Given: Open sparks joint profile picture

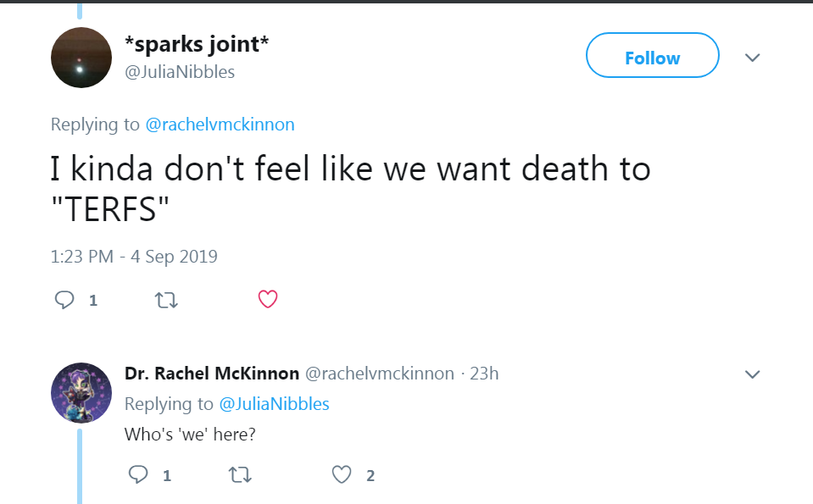Looking at the screenshot, I should click(81, 58).
